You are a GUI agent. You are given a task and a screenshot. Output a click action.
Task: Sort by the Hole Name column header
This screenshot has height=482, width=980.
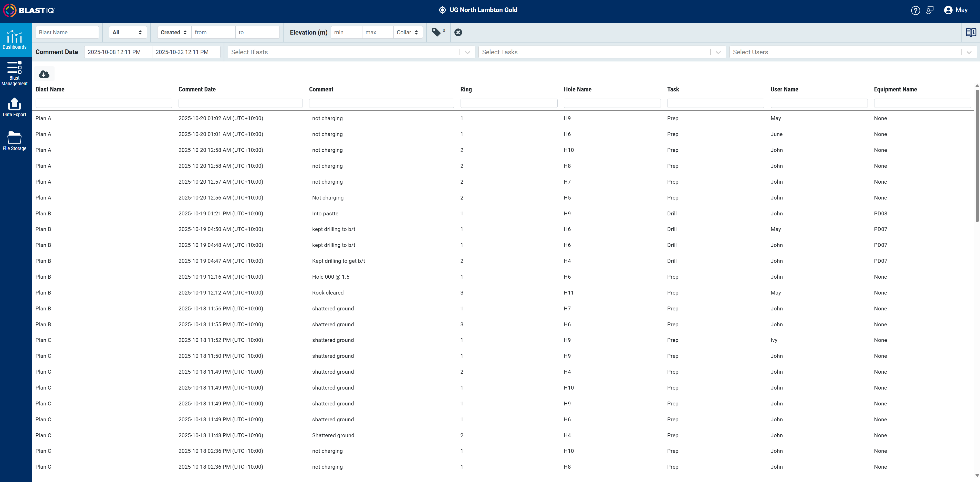click(x=578, y=89)
